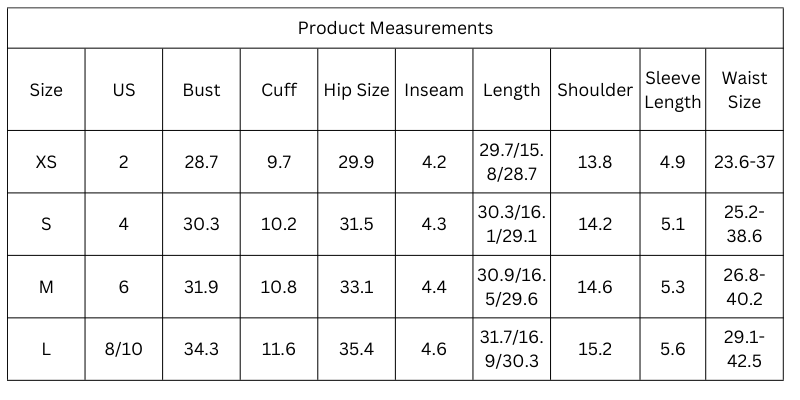Select the Hip Size column header
Image resolution: width=800 pixels, height=400 pixels.
coord(357,90)
